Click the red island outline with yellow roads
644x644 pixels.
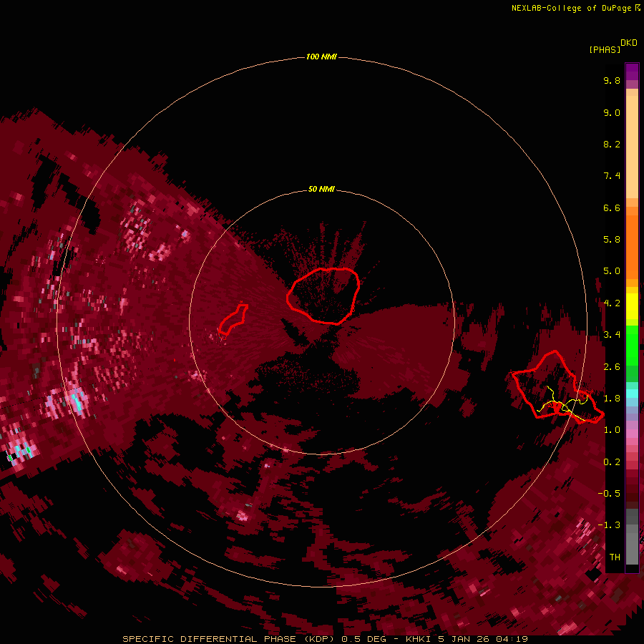coord(557,387)
